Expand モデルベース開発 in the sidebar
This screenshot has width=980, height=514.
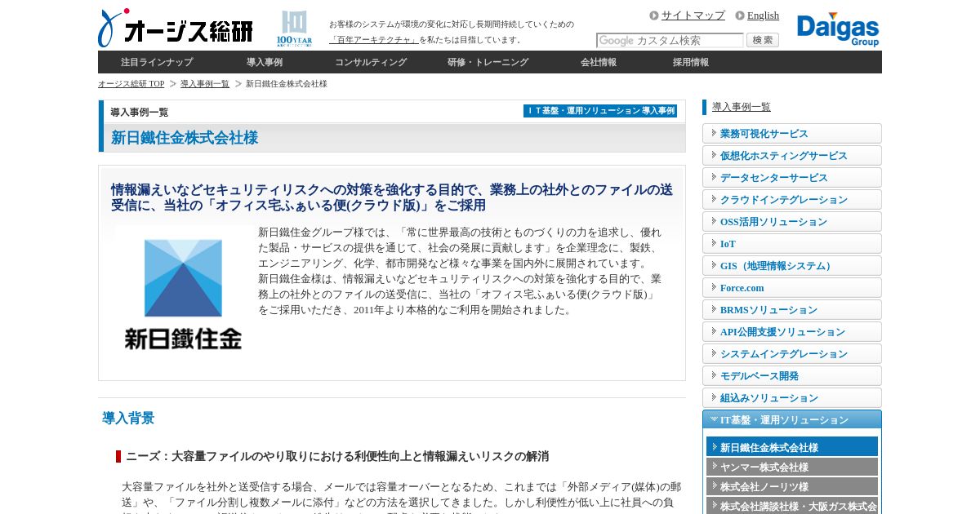pos(792,376)
